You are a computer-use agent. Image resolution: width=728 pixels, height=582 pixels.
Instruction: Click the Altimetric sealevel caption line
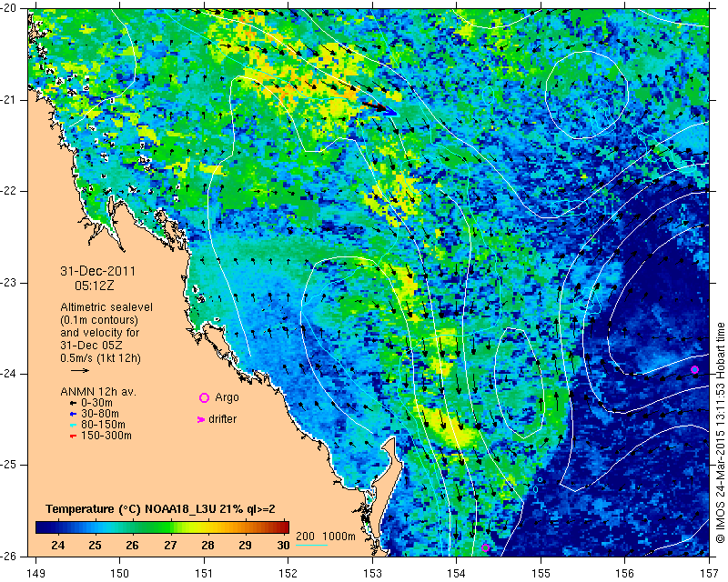click(106, 307)
